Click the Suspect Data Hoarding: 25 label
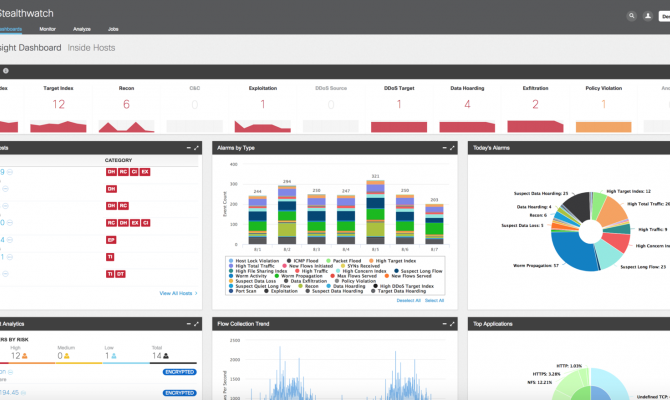 point(541,194)
